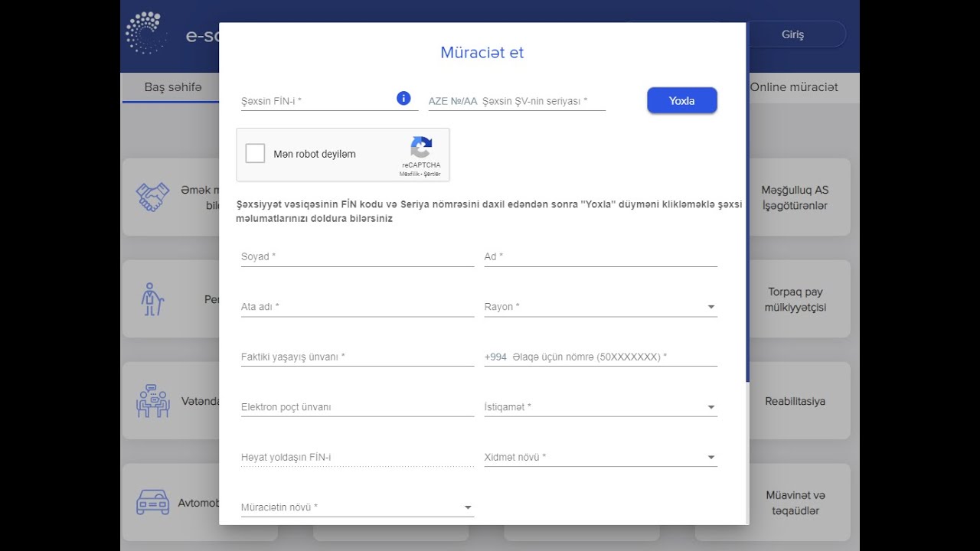Screen dimensions: 980x551
Task: Click the Giriş button in header
Action: [793, 34]
